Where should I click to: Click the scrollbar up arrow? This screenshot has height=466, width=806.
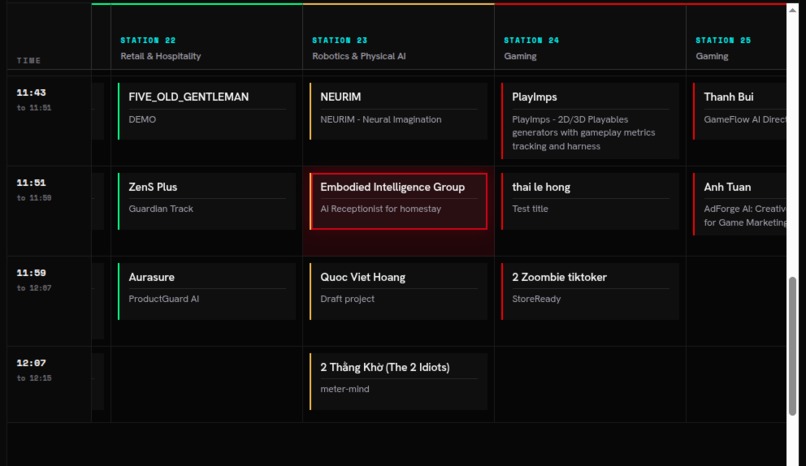coord(793,10)
